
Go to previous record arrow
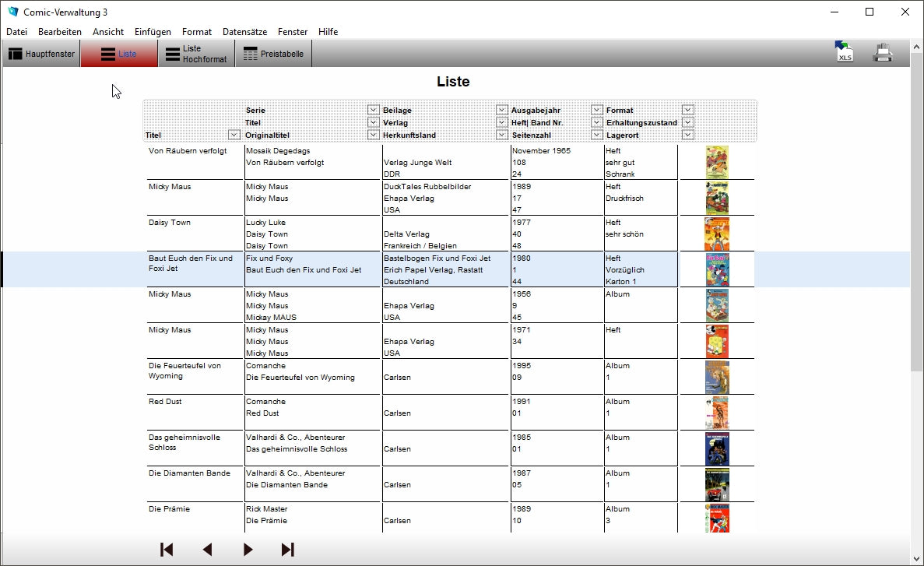click(207, 550)
